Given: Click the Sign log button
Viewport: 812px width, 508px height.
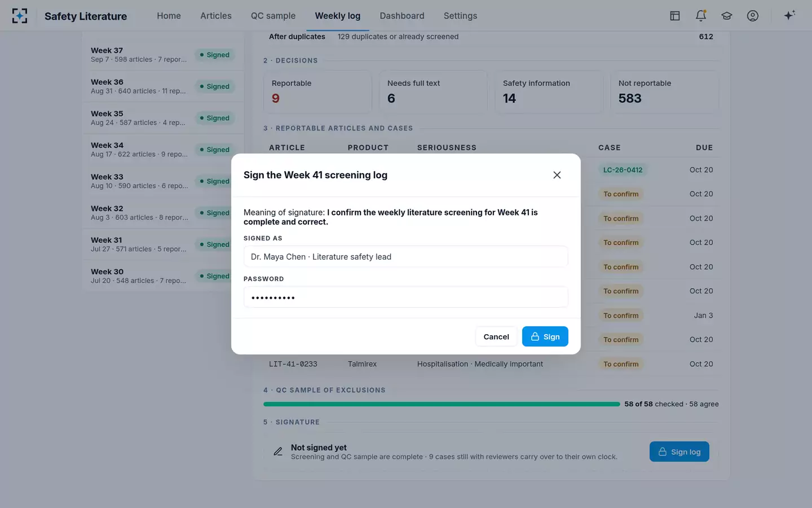Looking at the screenshot, I should [x=679, y=452].
